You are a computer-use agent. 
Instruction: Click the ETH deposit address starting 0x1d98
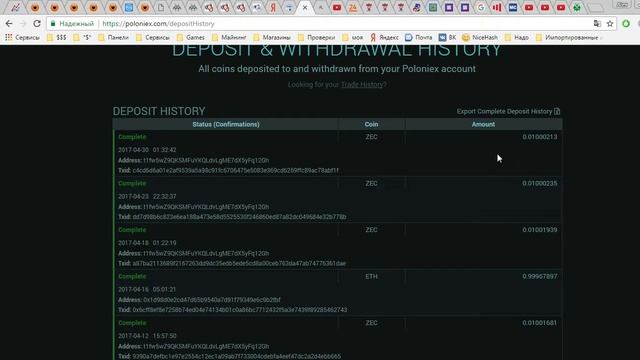(212, 300)
